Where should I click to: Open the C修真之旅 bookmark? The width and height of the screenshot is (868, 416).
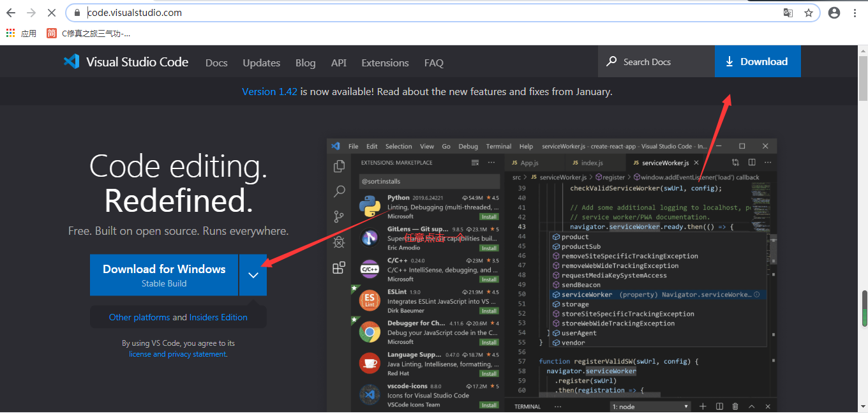coord(89,33)
